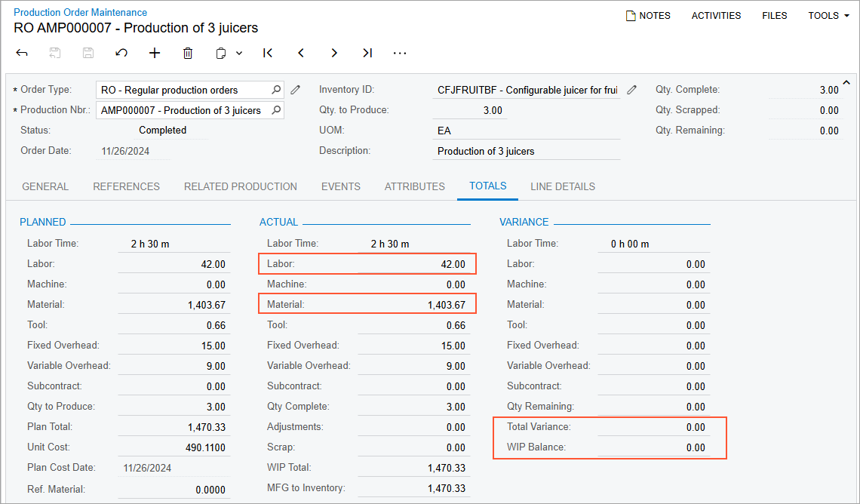
Task: Open the Tools dropdown menu
Action: pos(828,15)
